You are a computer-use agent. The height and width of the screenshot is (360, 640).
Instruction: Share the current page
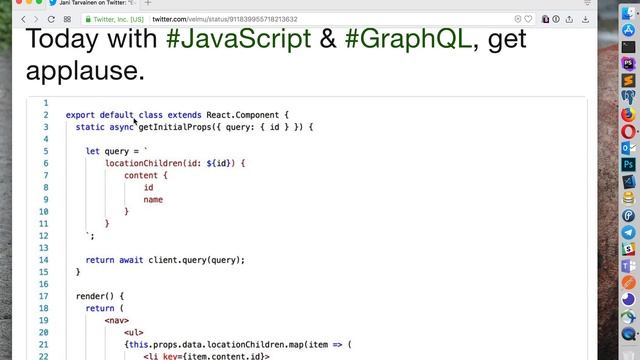[x=569, y=19]
